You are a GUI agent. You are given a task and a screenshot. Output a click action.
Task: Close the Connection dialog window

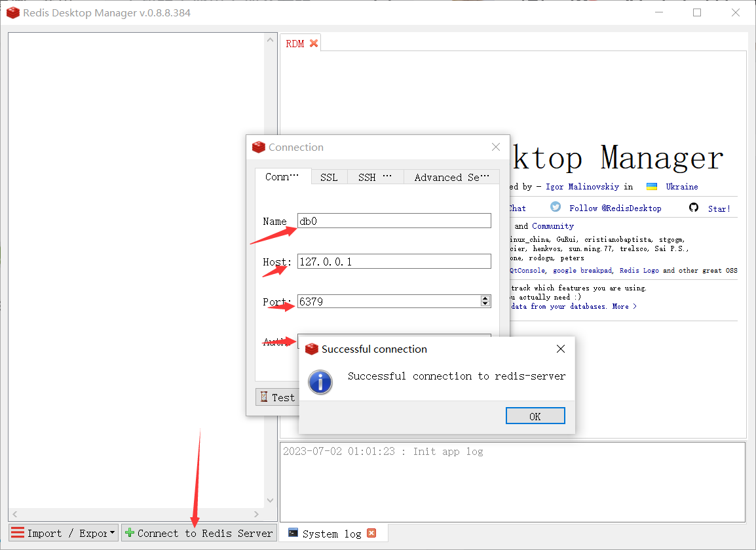tap(496, 147)
